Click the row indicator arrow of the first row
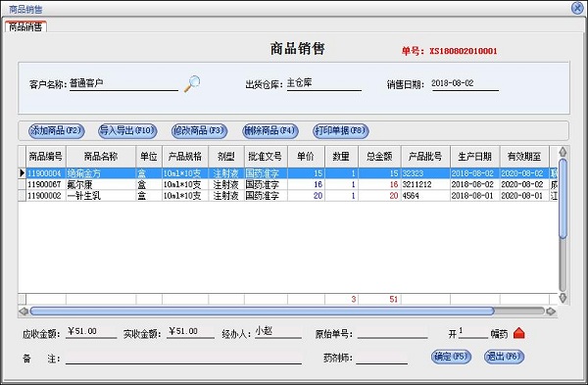This screenshot has width=588, height=385. tap(23, 173)
